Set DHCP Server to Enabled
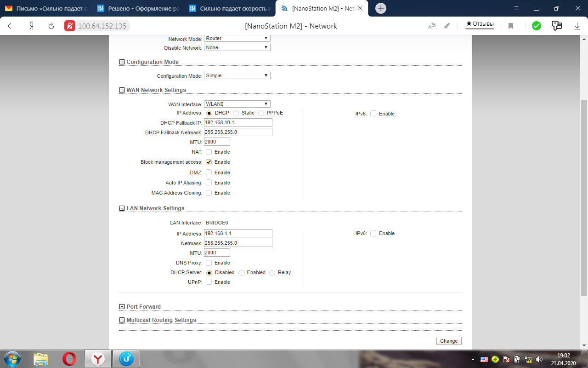Viewport: 588px width, 368px height. pyautogui.click(x=241, y=273)
